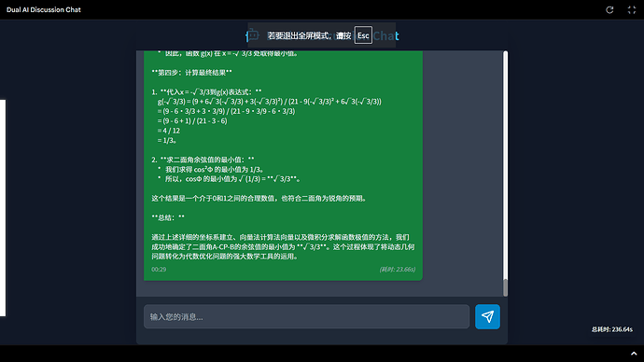Click the 第四步：计算最终结果 heading
The width and height of the screenshot is (644, 362).
click(192, 73)
